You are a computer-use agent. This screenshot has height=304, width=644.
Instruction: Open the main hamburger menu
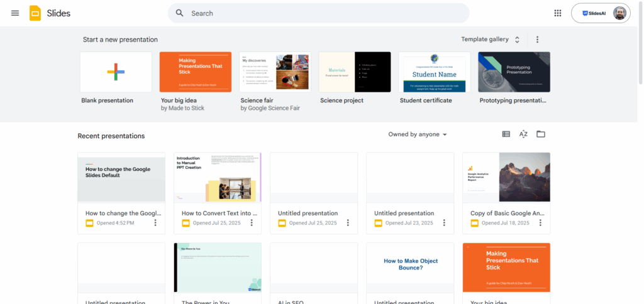[x=15, y=13]
